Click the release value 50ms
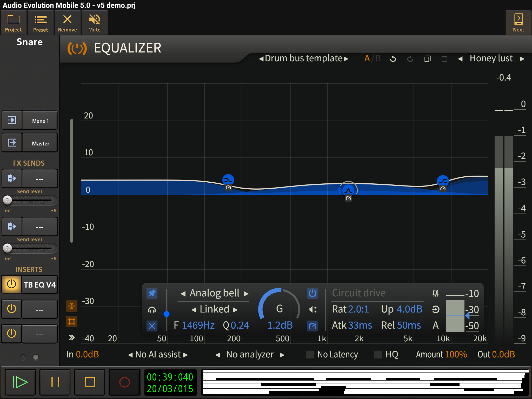The width and height of the screenshot is (532, 399). tap(409, 325)
